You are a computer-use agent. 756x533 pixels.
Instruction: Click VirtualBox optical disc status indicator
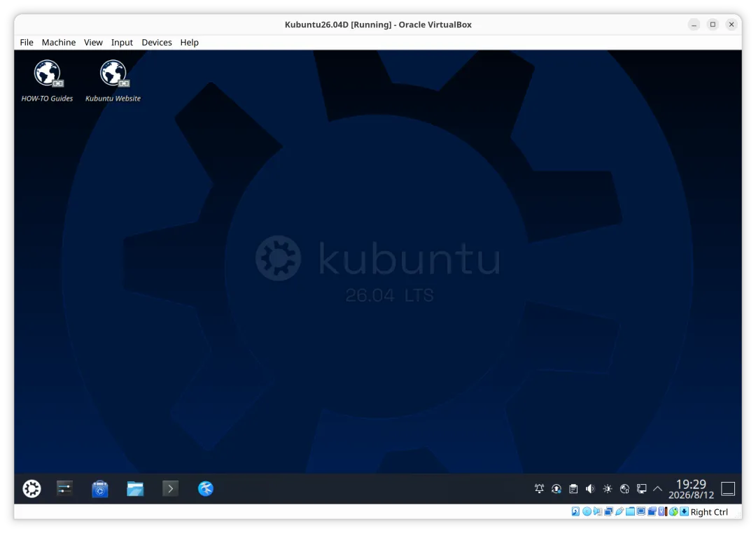(587, 512)
